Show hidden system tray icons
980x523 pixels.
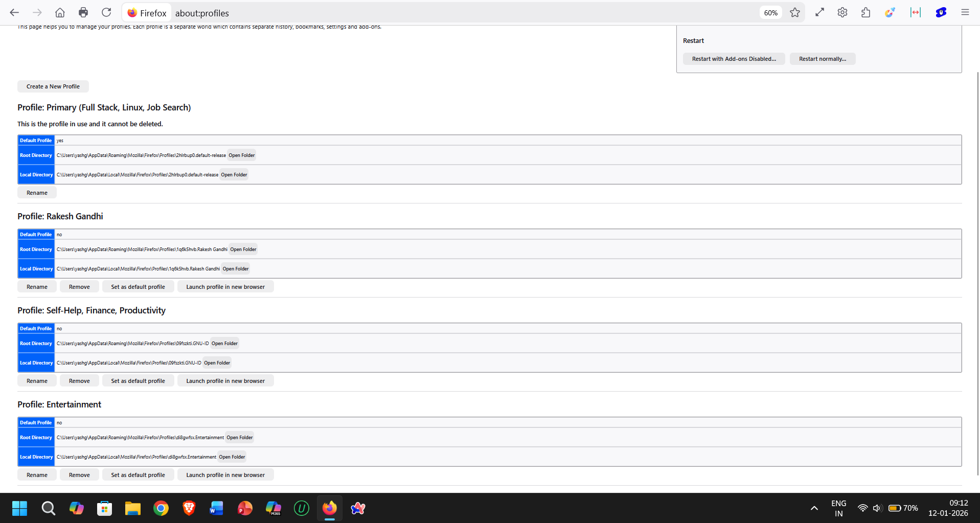tap(814, 508)
